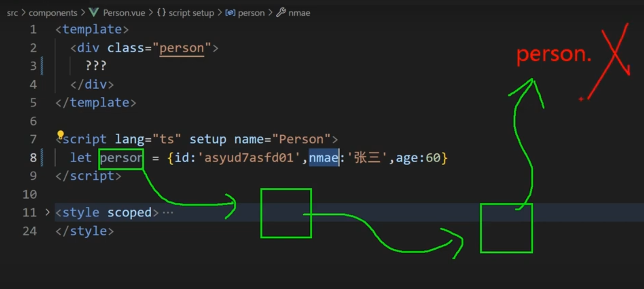Viewport: 644px width, 289px height.
Task: Click the person variable on line 8
Action: (x=121, y=158)
